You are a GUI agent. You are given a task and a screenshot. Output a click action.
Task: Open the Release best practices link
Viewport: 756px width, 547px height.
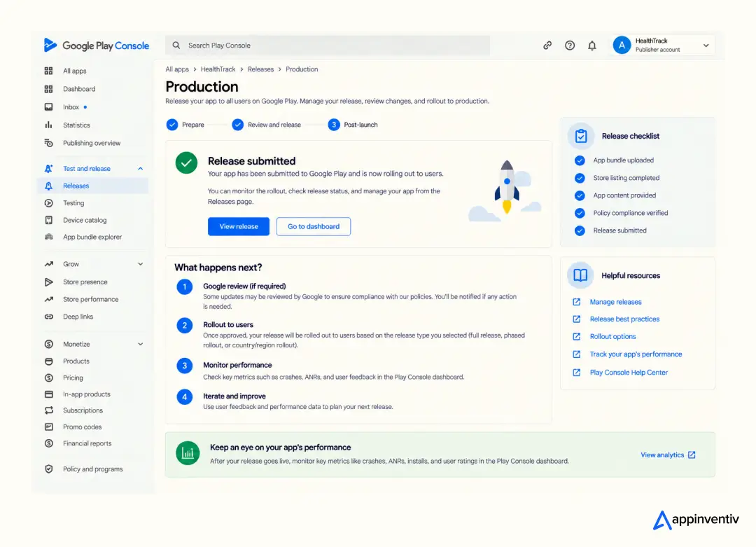click(x=624, y=319)
